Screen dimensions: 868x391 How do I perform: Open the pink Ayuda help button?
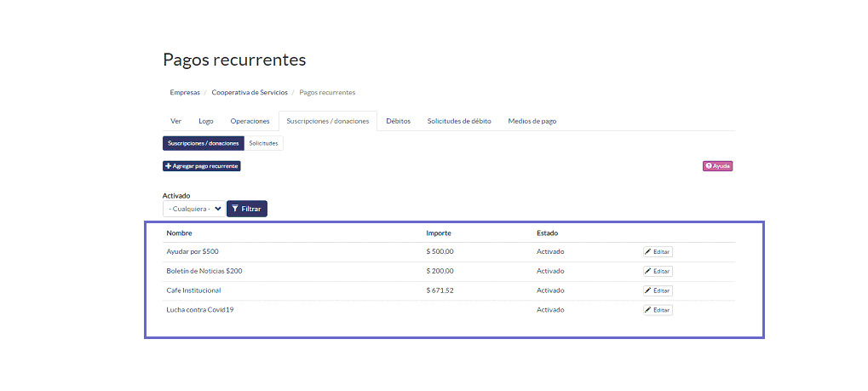717,166
